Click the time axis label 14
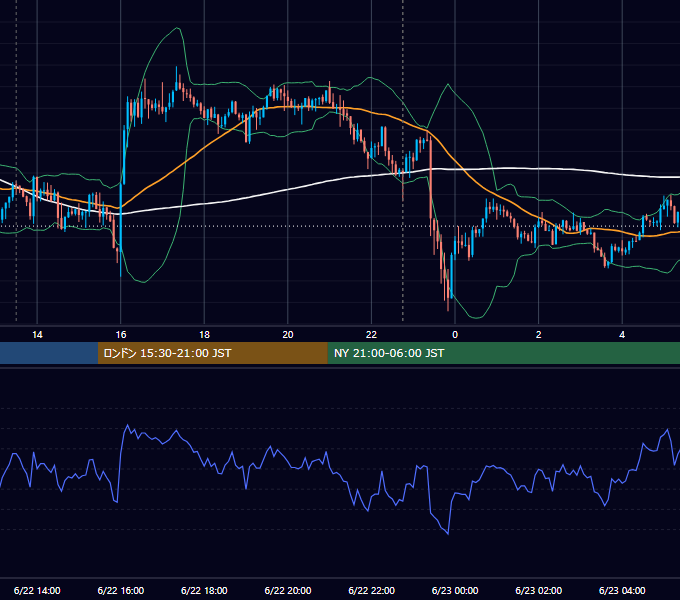The width and height of the screenshot is (680, 600). (37, 335)
